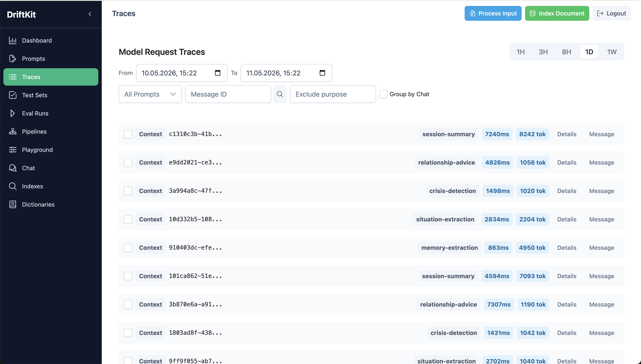Open the All Prompts dropdown
Image resolution: width=641 pixels, height=364 pixels.
tap(150, 94)
